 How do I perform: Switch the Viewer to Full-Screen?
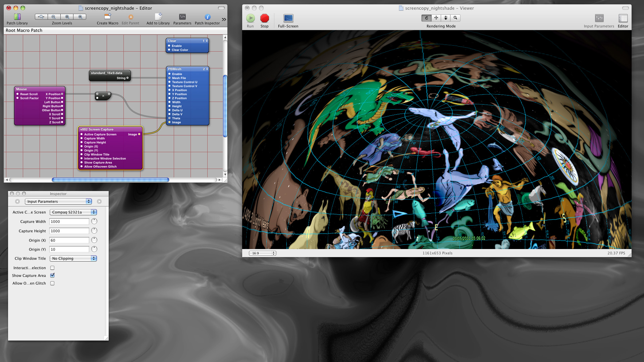[x=288, y=18]
